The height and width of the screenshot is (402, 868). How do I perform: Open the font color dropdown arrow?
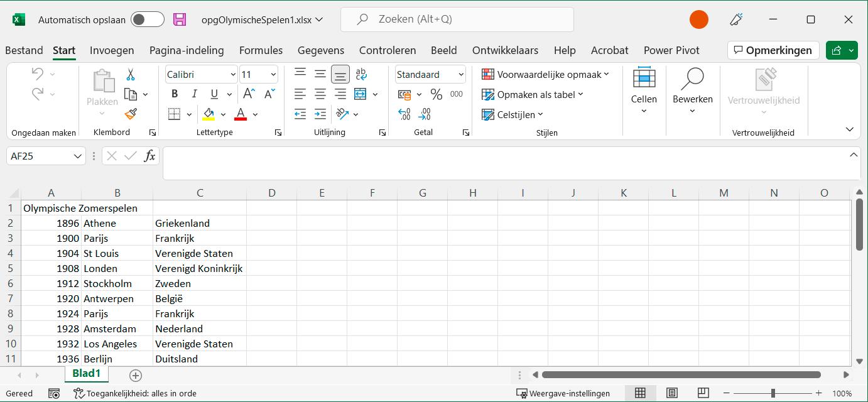tap(256, 114)
